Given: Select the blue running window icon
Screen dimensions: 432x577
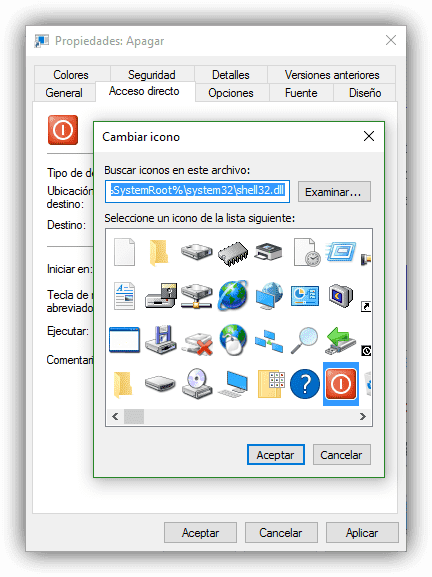Looking at the screenshot, I should coord(341,252).
